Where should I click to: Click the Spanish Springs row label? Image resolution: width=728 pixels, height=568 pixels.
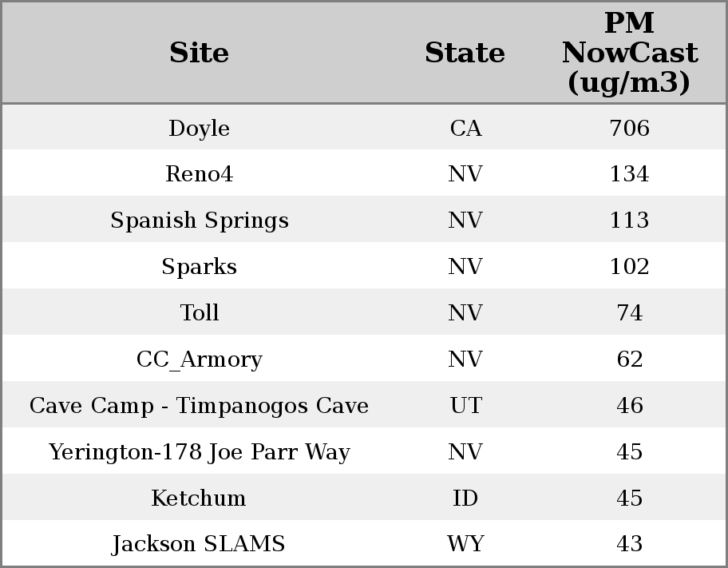[x=199, y=220]
